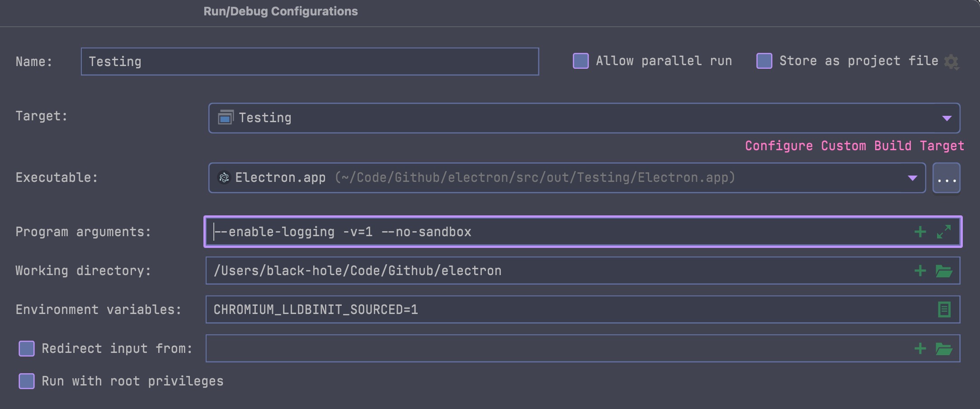Viewport: 980px width, 409px height.
Task: Open the Target dropdown
Action: point(947,118)
